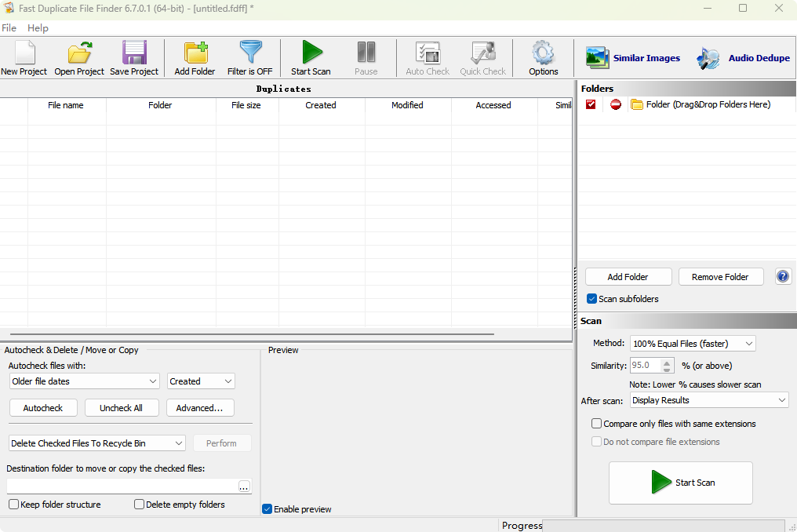This screenshot has width=797, height=532.
Task: Click the Save Project icon
Action: (133, 57)
